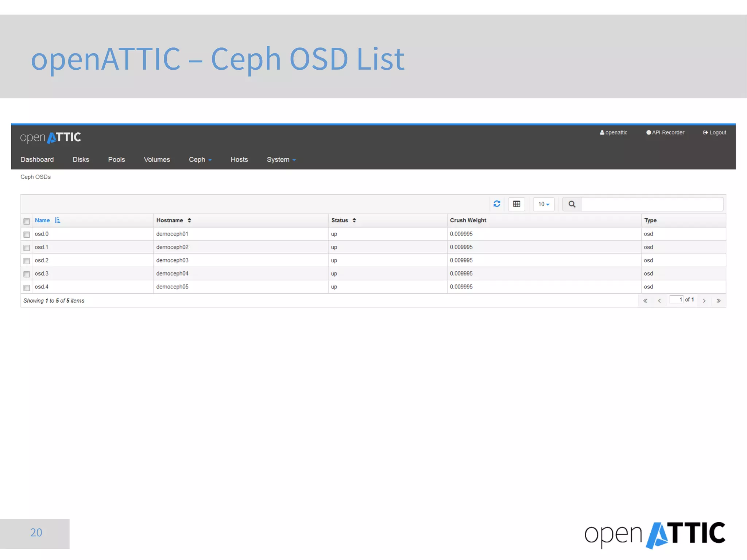Click hostname democeph03
This screenshot has height=560, width=747.
tap(172, 260)
